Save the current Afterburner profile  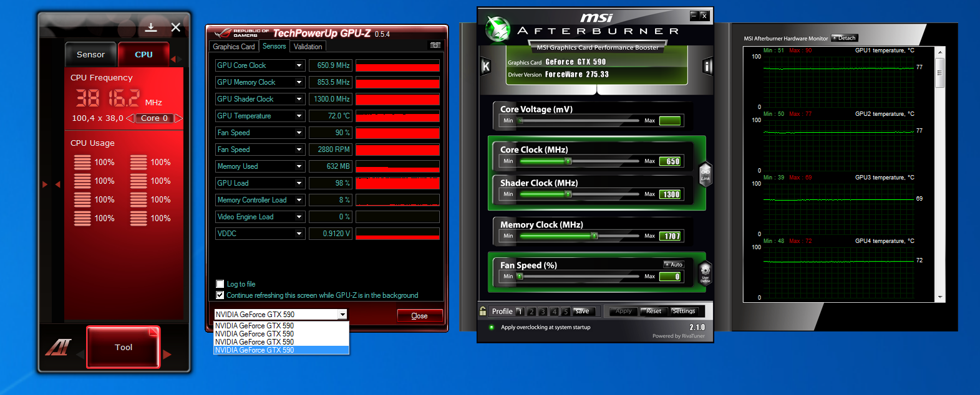(x=582, y=311)
